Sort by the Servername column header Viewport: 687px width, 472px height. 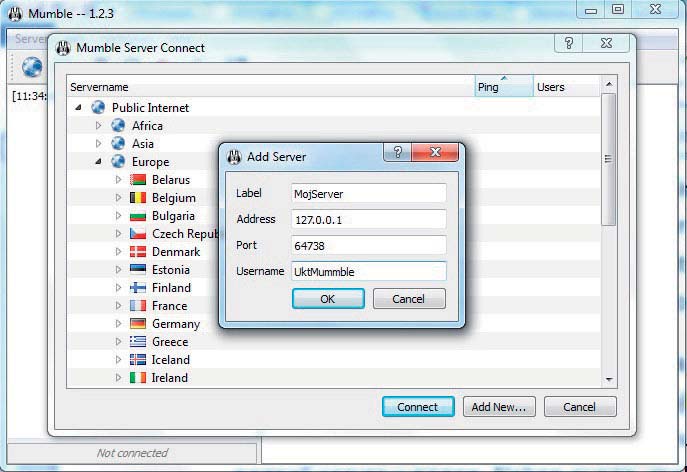click(x=271, y=87)
